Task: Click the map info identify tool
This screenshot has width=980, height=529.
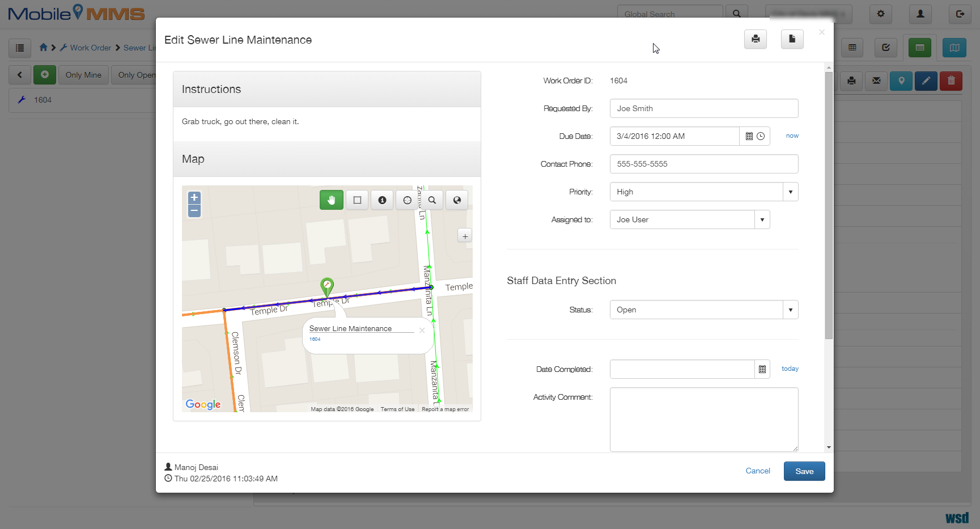Action: click(382, 200)
